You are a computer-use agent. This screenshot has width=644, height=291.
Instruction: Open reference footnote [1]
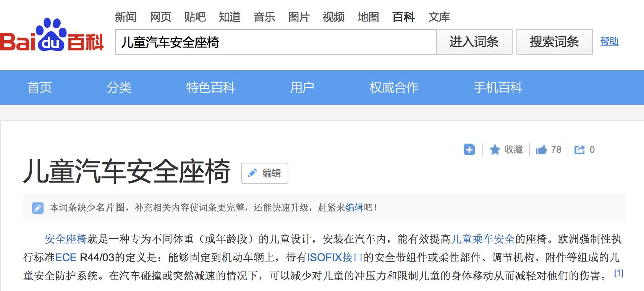618,273
